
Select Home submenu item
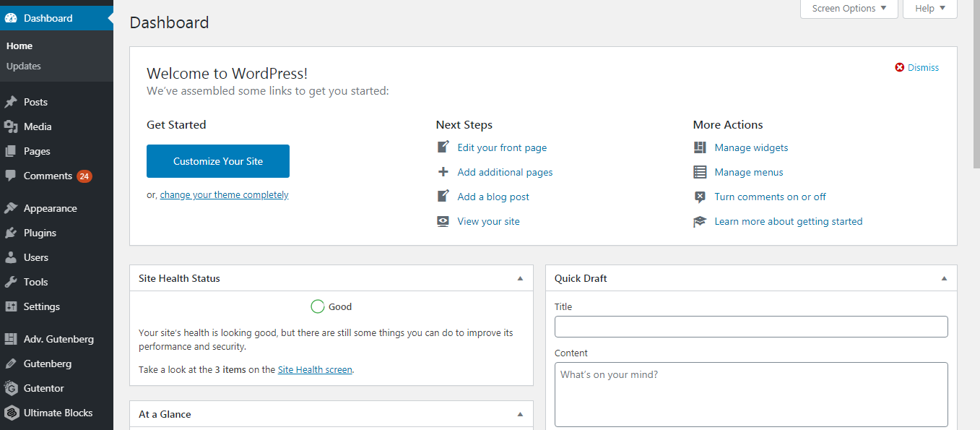19,46
